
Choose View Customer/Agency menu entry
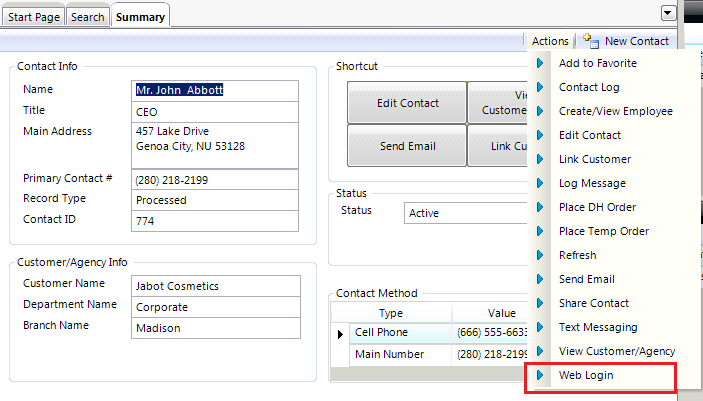(617, 351)
